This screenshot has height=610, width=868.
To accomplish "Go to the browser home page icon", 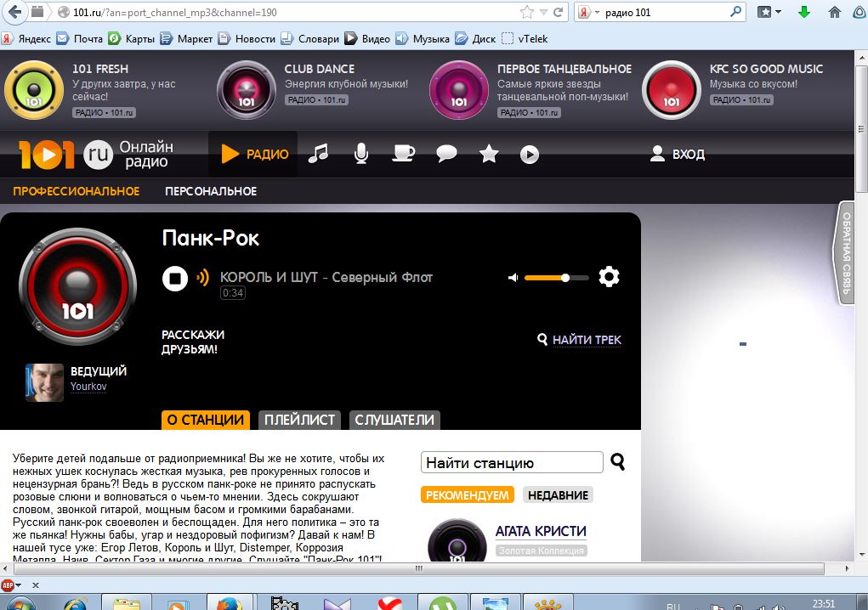I will click(x=835, y=12).
